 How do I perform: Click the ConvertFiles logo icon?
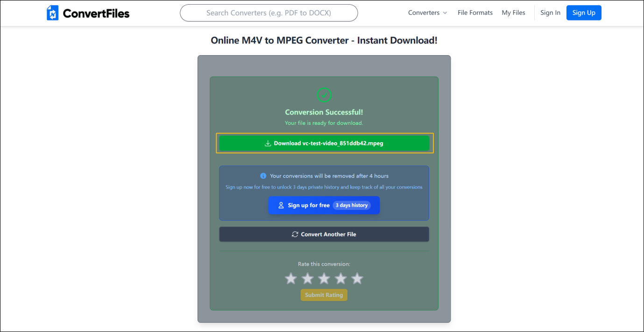(x=52, y=13)
